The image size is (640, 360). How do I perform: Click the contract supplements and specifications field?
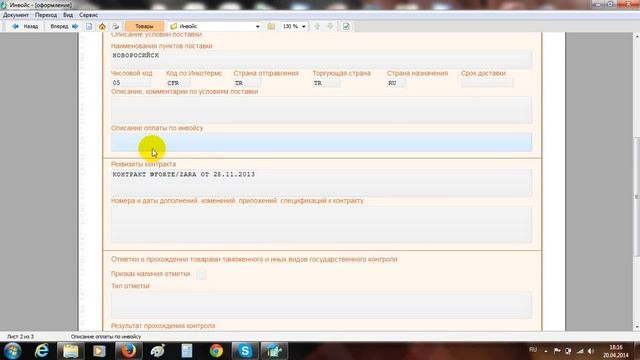click(x=321, y=224)
